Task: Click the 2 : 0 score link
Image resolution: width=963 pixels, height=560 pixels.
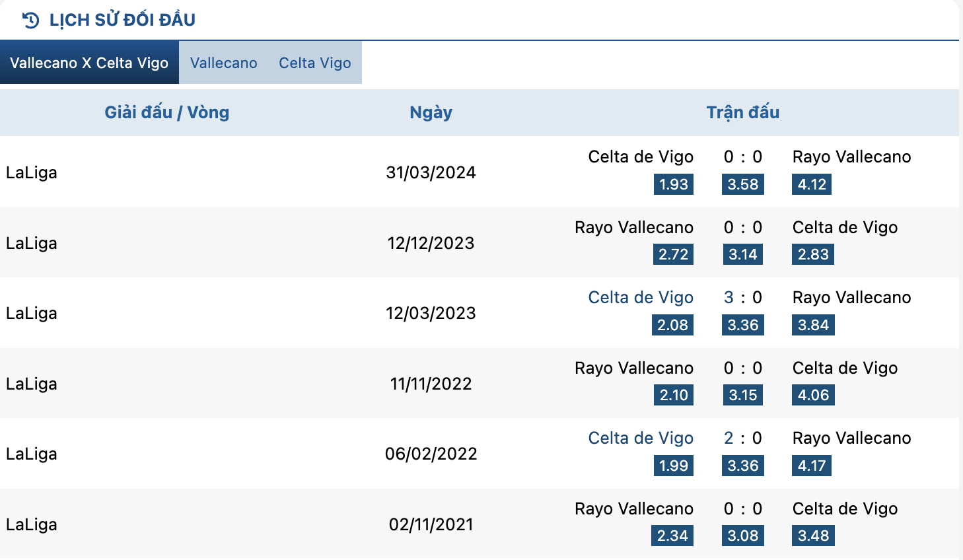Action: tap(743, 438)
